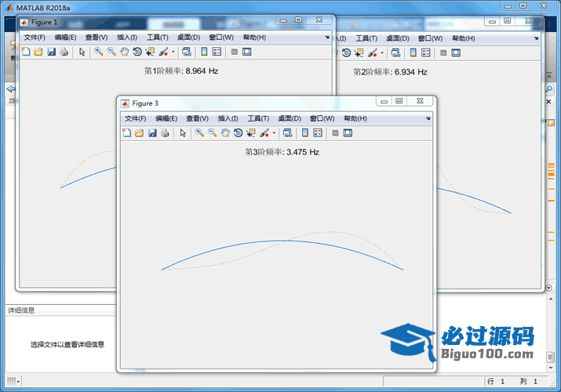Show Plot Tools icon in Figure 1
Screen dimensions: 561x392
(x=247, y=52)
